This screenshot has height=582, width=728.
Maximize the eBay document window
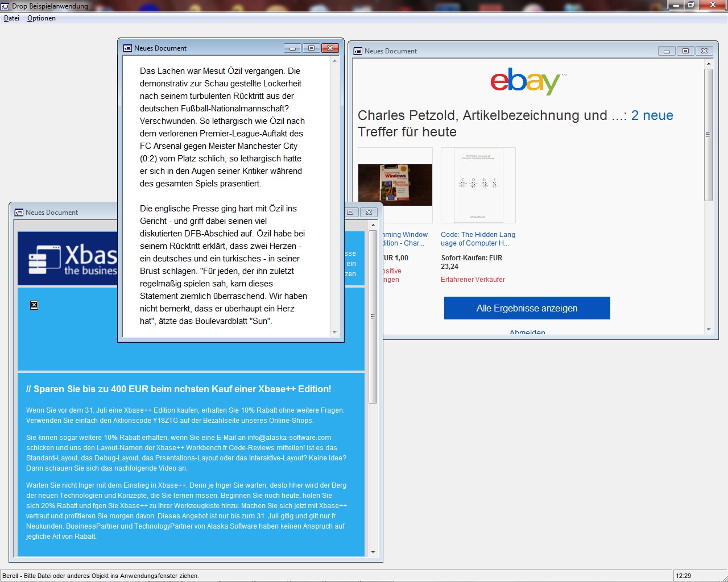[x=685, y=51]
